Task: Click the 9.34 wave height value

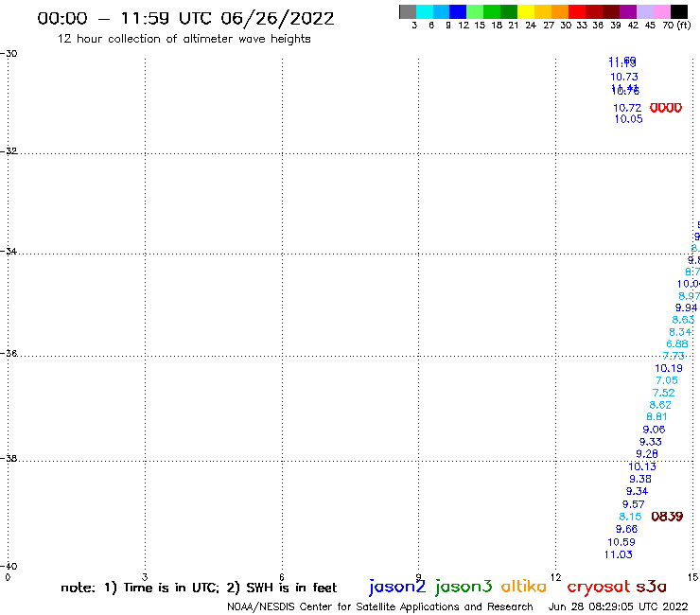Action: point(637,491)
